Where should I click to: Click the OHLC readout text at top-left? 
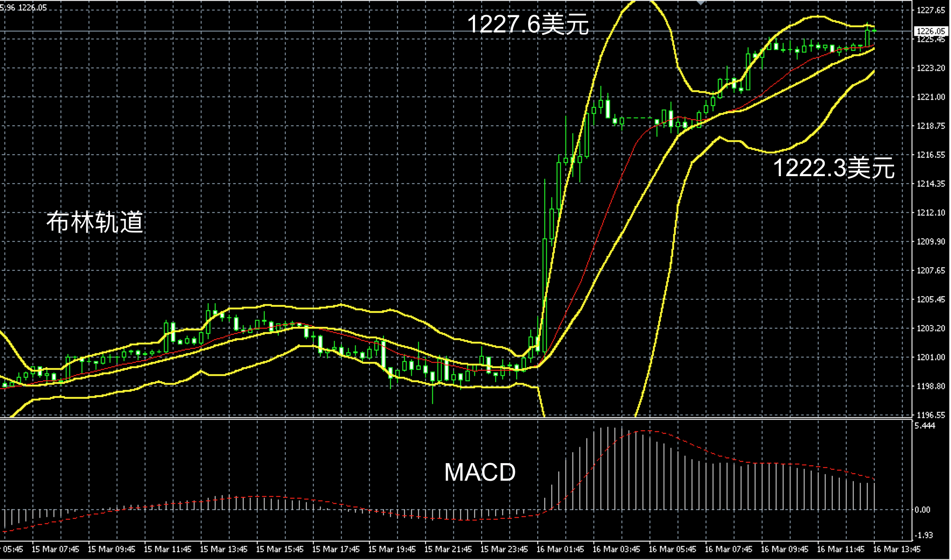23,7
